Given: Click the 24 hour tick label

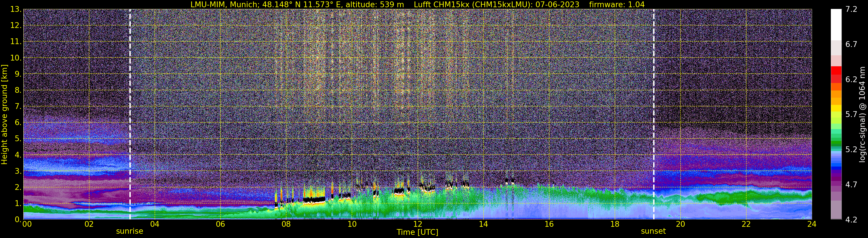Looking at the screenshot, I should 812,224.
